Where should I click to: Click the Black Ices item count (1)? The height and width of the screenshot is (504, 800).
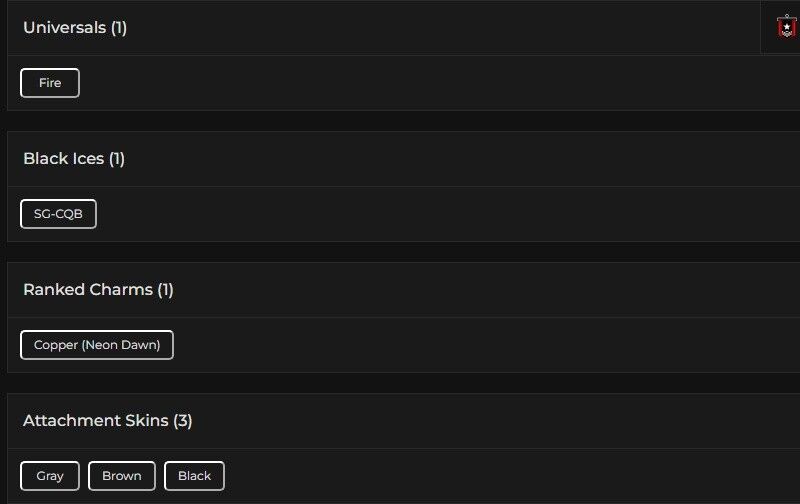(117, 159)
